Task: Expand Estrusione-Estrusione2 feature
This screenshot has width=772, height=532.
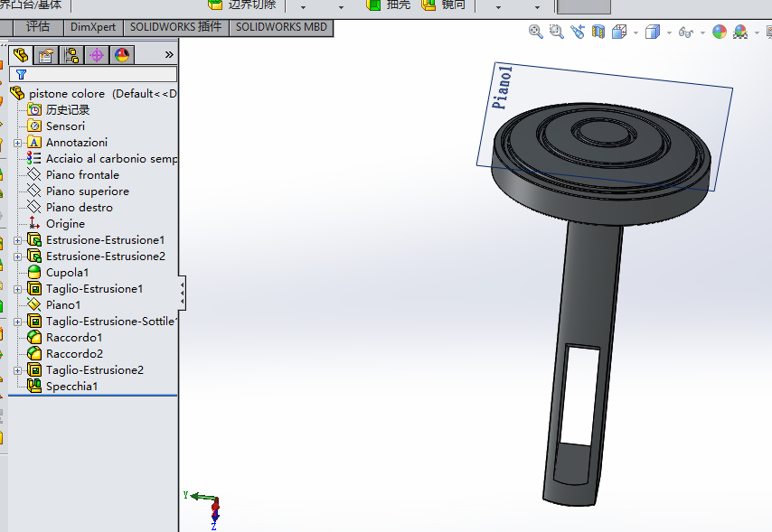Action: pos(18,257)
